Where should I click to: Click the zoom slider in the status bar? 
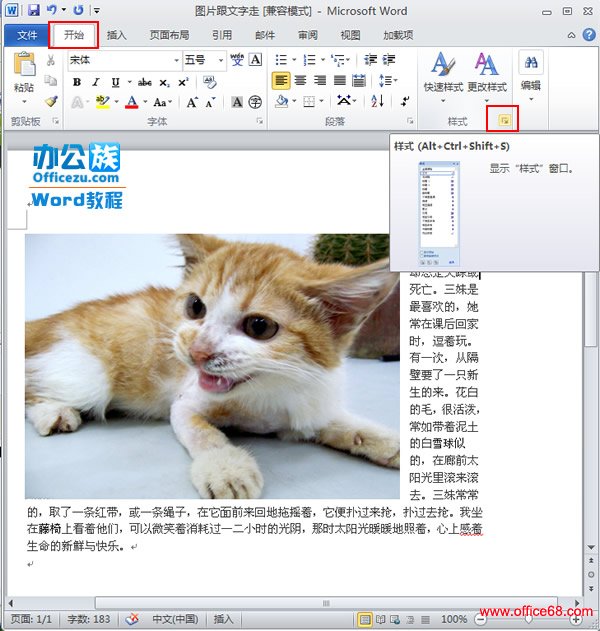528,620
